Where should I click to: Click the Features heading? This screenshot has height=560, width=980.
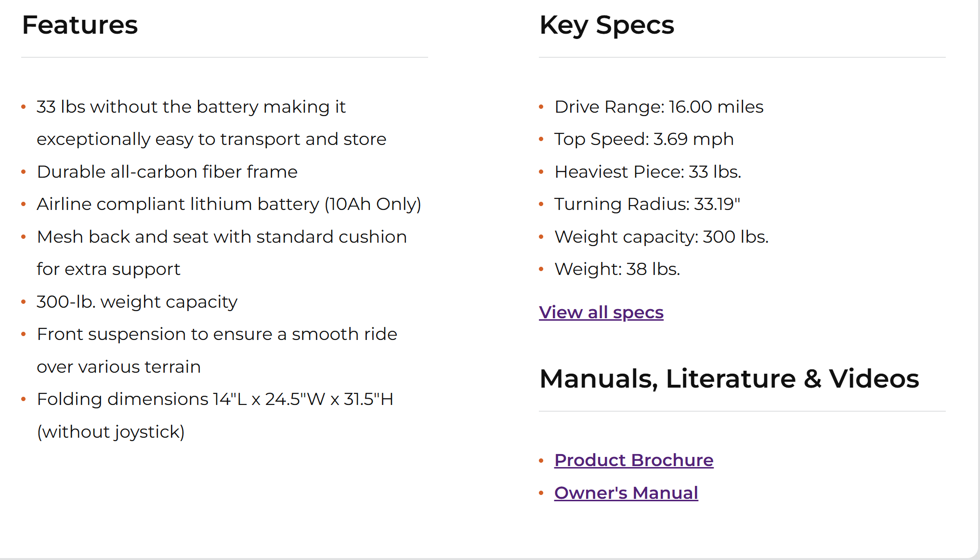tap(80, 25)
